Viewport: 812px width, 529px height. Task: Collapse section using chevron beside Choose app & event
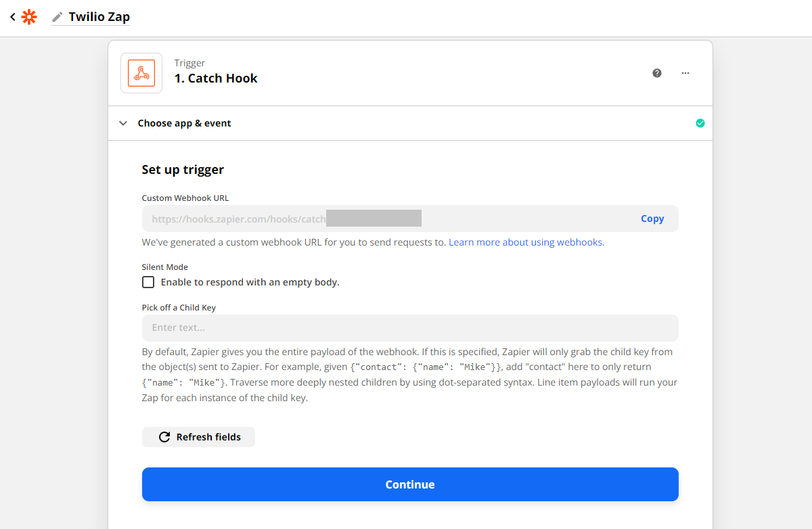pyautogui.click(x=123, y=123)
